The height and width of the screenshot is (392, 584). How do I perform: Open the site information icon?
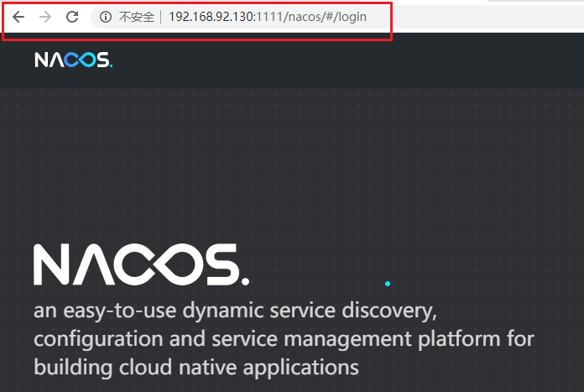point(106,17)
